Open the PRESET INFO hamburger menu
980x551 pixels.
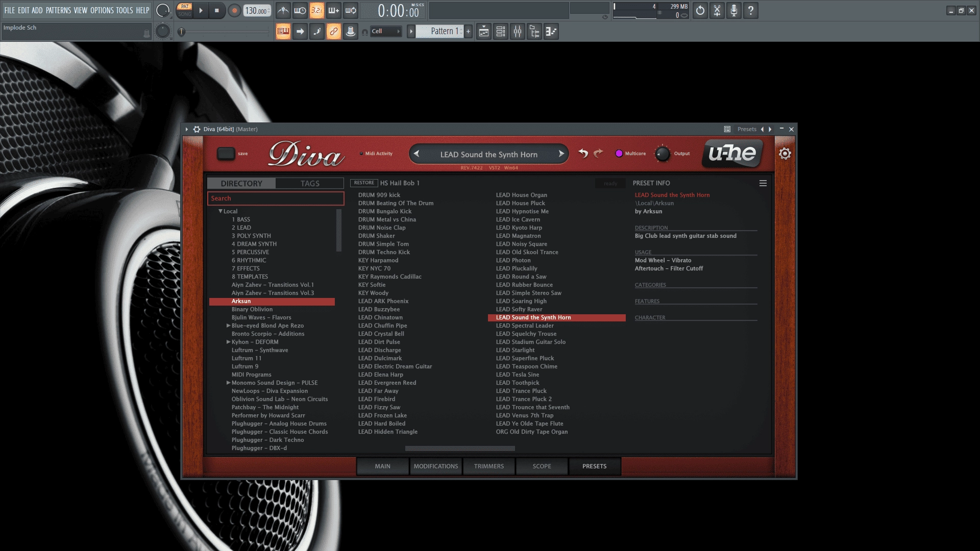click(763, 183)
